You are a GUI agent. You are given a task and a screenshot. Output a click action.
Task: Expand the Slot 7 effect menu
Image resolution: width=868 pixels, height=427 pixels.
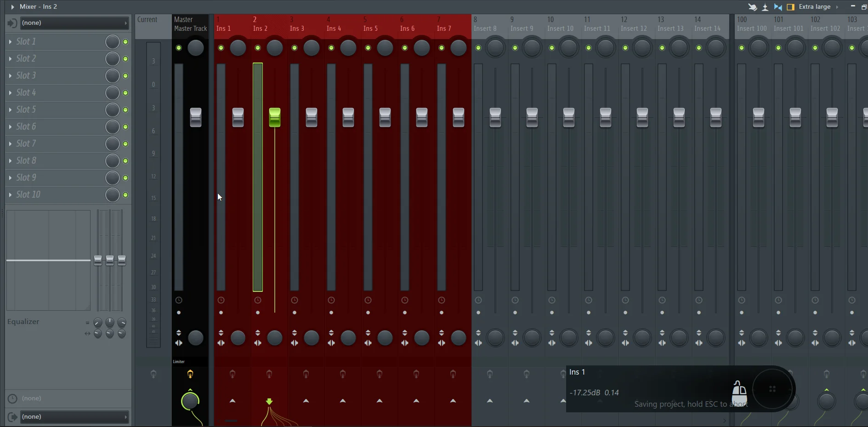click(10, 144)
